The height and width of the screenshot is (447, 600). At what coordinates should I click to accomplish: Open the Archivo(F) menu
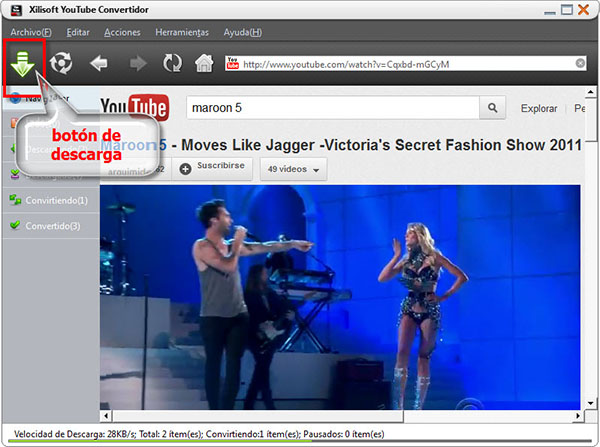(x=31, y=33)
